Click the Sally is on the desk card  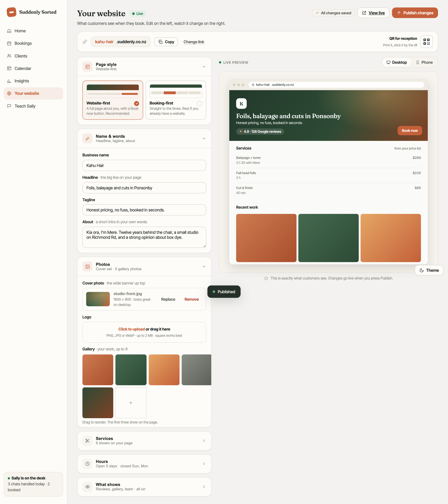tap(33, 484)
